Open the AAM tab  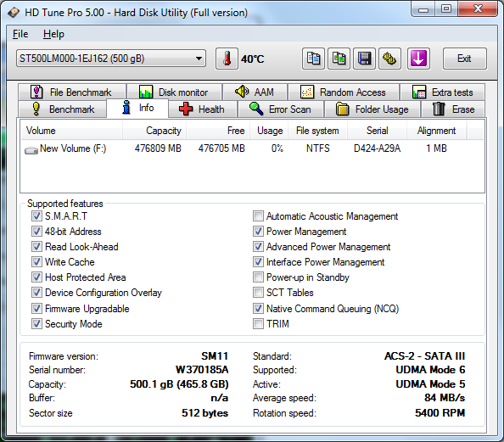[x=255, y=92]
